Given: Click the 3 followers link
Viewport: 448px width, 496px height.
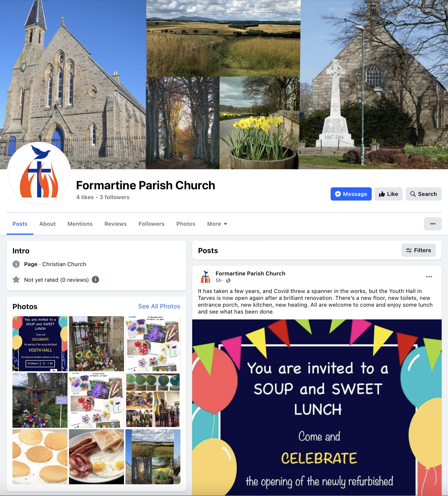Looking at the screenshot, I should pos(114,197).
